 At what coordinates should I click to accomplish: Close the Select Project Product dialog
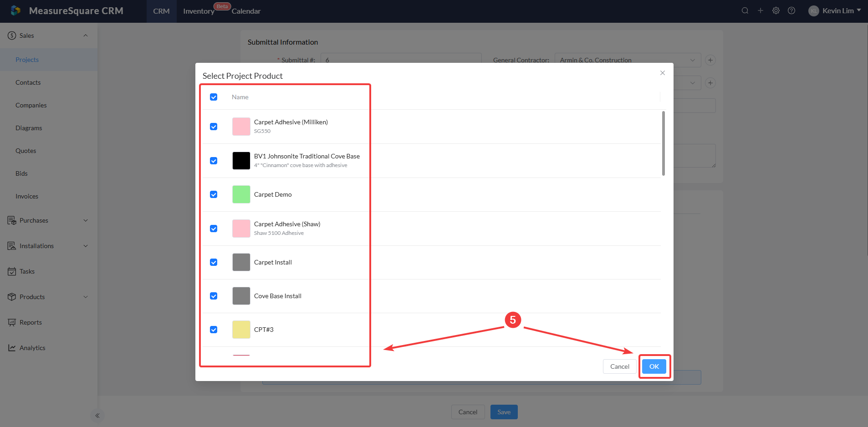pos(663,73)
